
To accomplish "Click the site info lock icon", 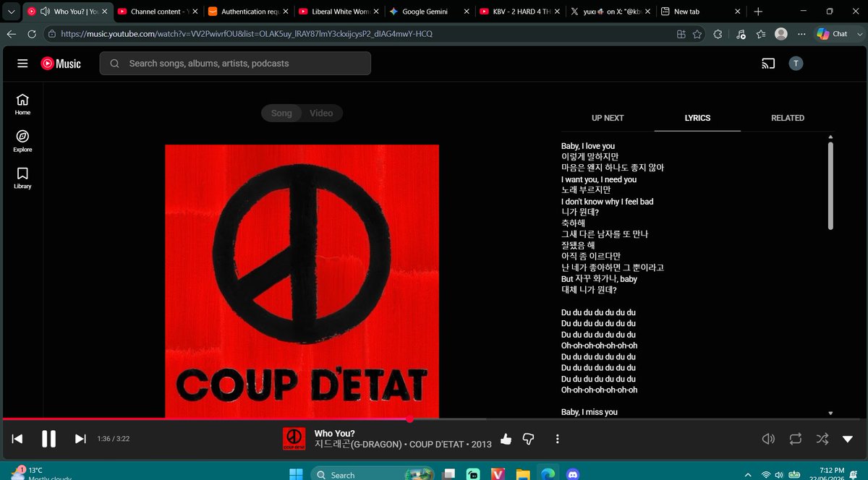I will (x=52, y=34).
